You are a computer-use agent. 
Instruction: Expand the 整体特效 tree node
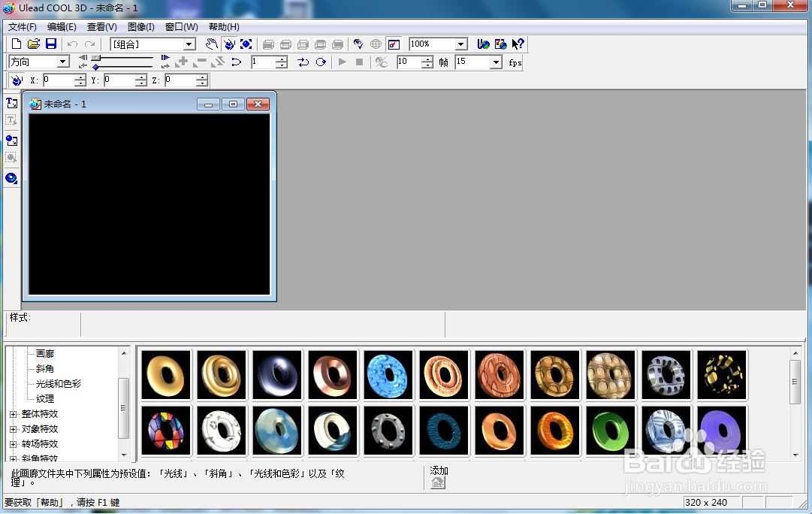(x=14, y=414)
